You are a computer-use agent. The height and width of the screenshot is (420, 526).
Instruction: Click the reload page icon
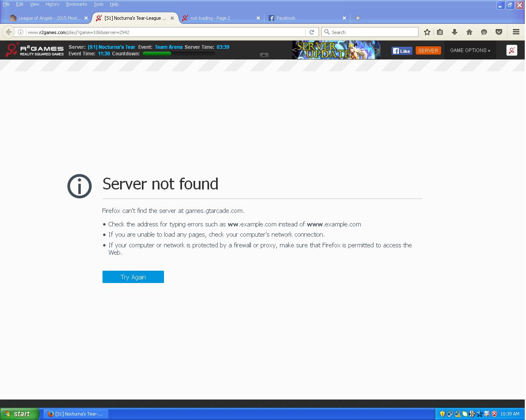(x=312, y=32)
